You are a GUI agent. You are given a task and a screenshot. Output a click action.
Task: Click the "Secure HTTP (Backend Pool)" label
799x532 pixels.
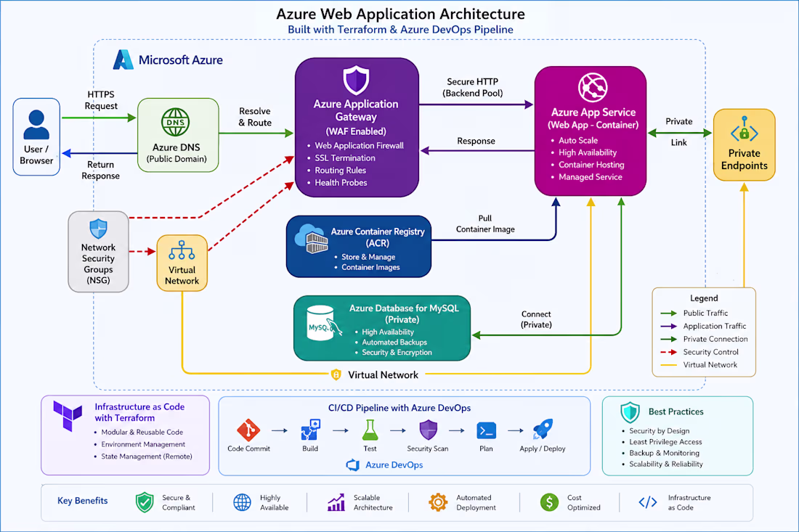click(472, 87)
